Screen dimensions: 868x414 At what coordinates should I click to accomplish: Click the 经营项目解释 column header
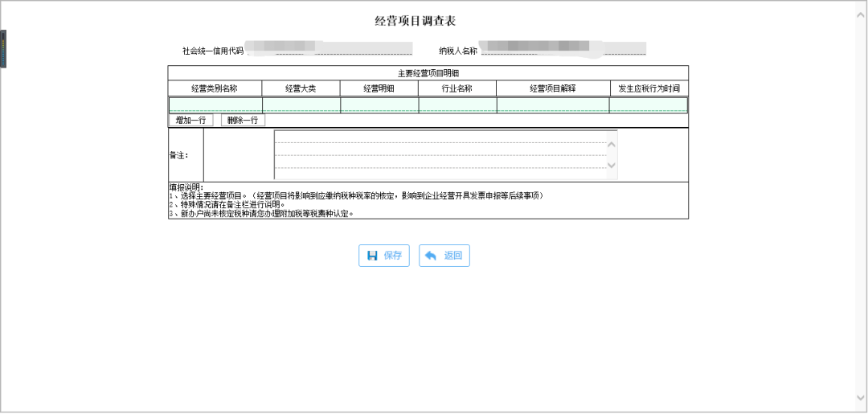(x=553, y=88)
